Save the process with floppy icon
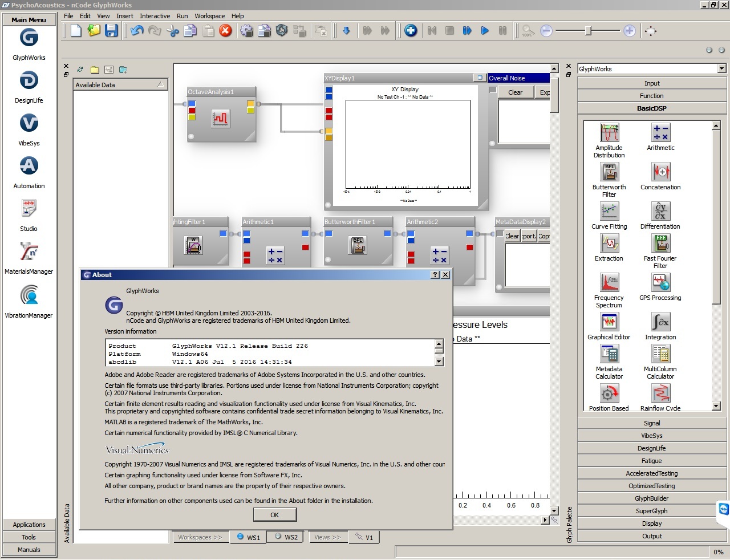Image resolution: width=730 pixels, height=560 pixels. click(x=111, y=31)
